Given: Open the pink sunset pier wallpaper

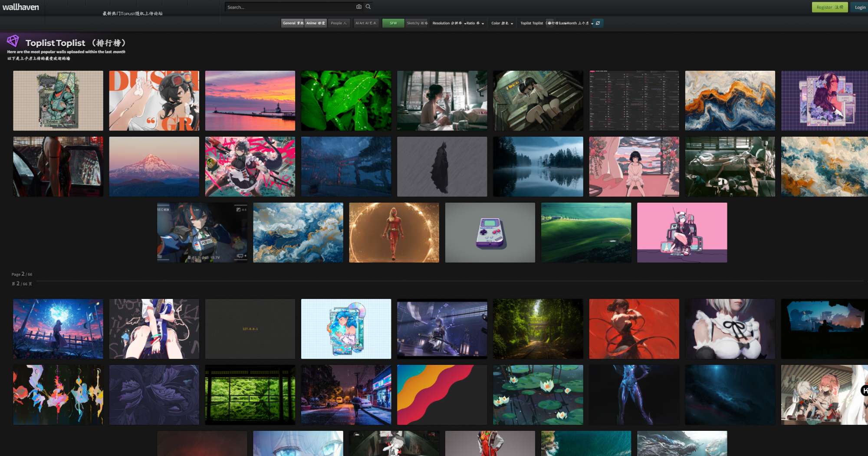Looking at the screenshot, I should click(x=250, y=101).
